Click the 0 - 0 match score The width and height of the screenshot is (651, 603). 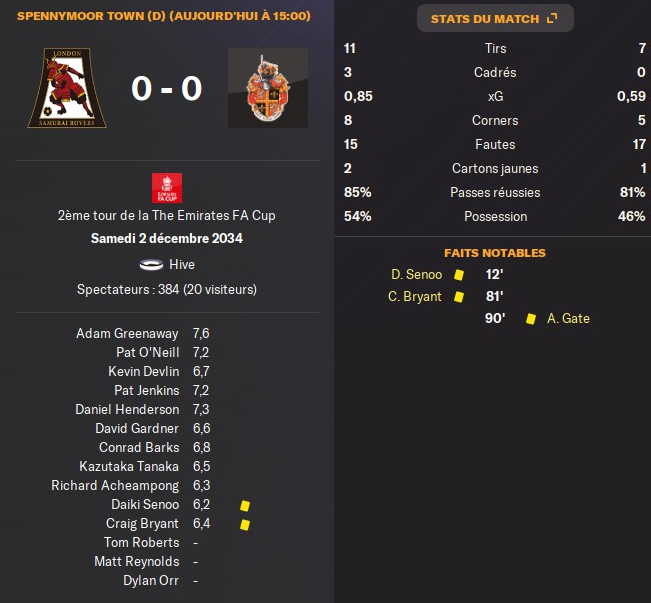(166, 89)
